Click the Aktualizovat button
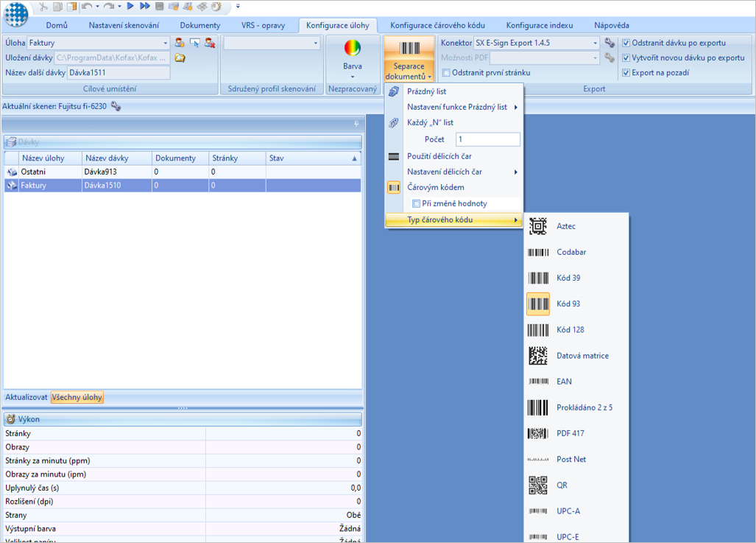This screenshot has height=543, width=756. pyautogui.click(x=26, y=397)
